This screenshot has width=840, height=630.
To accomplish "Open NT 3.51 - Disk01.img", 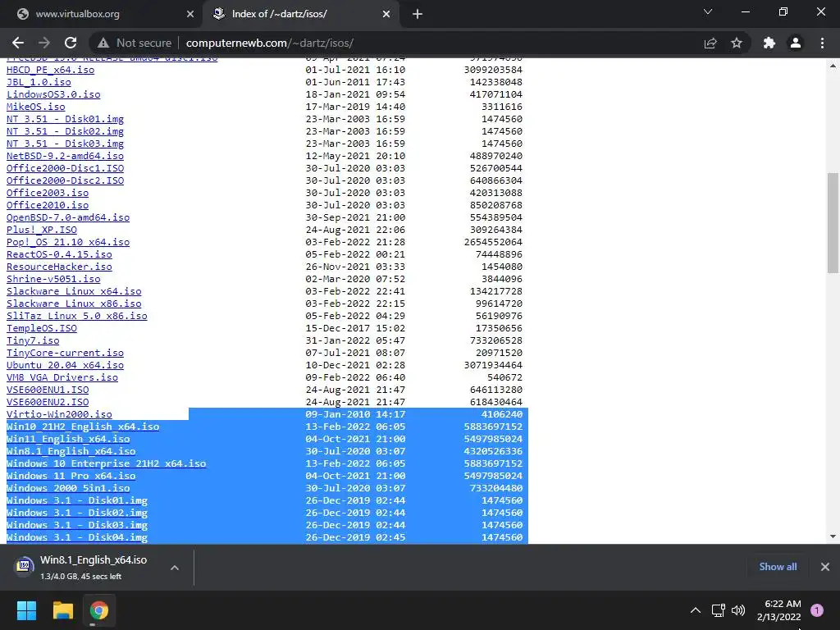I will (x=65, y=119).
